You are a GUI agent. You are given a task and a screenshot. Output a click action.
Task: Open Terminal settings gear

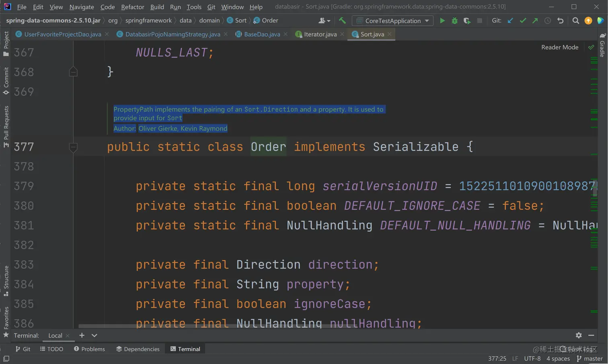click(579, 335)
